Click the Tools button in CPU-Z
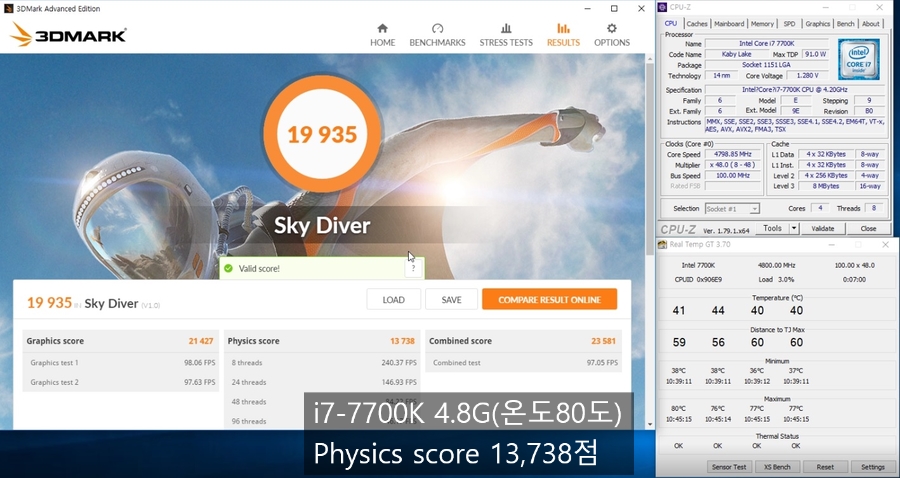The height and width of the screenshot is (478, 900). pos(772,228)
